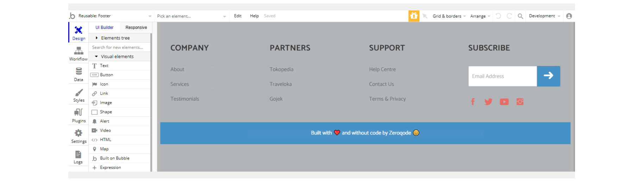Click the Twitter icon in footer
This screenshot has height=182, width=644.
tap(488, 102)
